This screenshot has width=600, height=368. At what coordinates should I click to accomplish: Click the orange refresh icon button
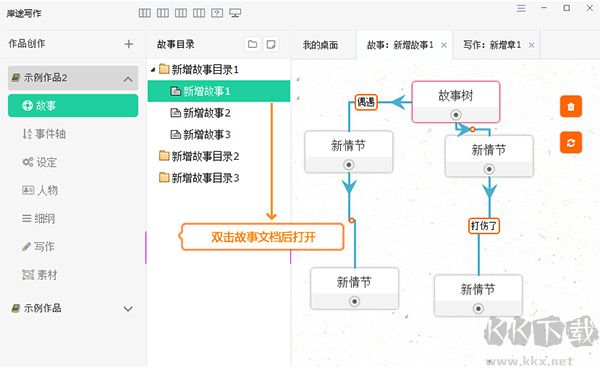571,143
